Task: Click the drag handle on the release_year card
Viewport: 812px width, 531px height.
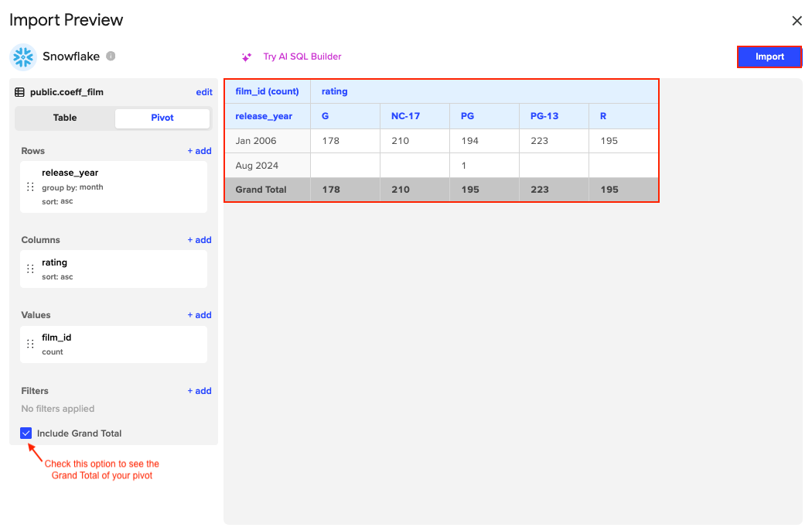Action: click(x=29, y=187)
